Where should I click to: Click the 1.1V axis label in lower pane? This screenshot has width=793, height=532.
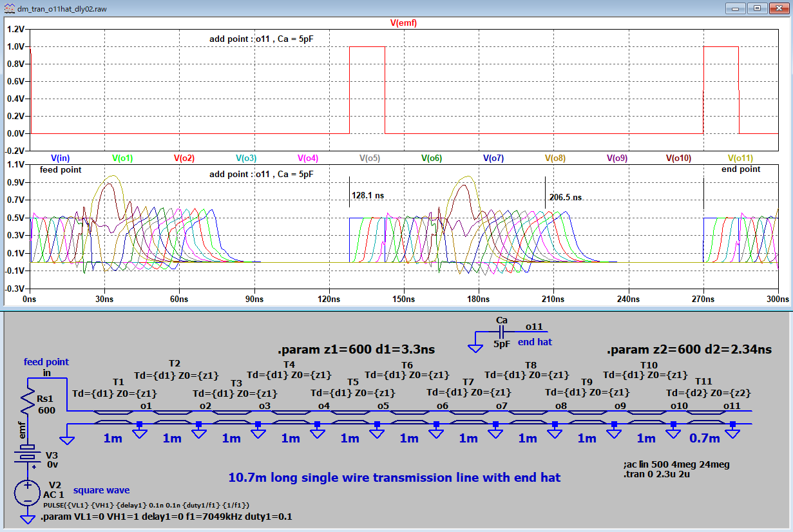tap(15, 164)
